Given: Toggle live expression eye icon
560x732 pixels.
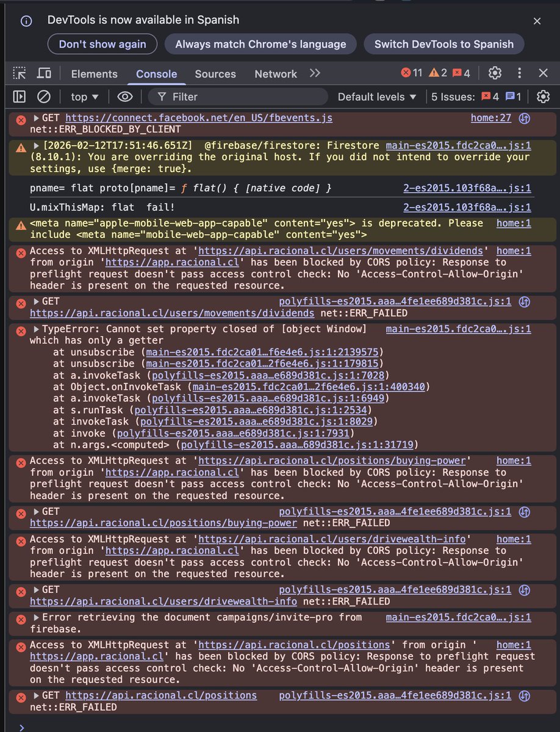Looking at the screenshot, I should click(125, 96).
